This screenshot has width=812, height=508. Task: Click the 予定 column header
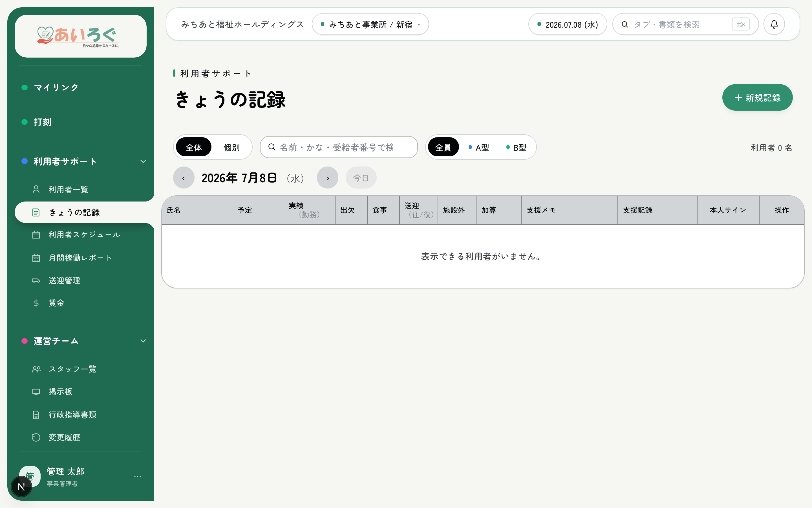258,210
